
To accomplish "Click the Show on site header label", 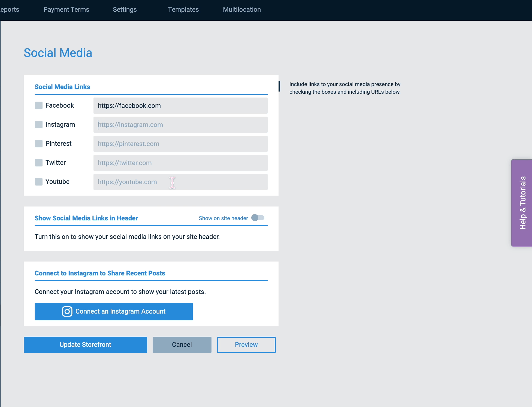I will (x=223, y=218).
